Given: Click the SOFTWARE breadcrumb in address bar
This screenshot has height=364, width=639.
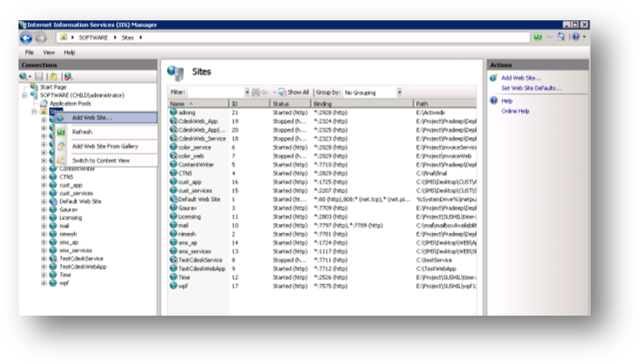Looking at the screenshot, I should click(x=93, y=38).
